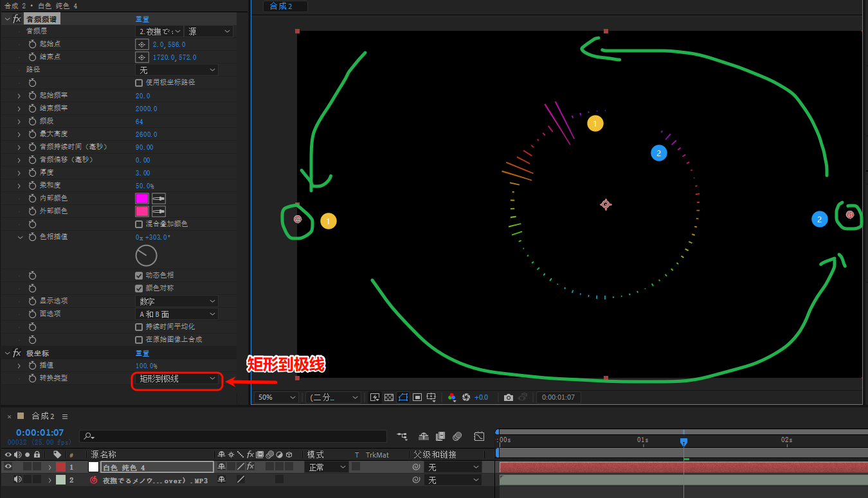The height and width of the screenshot is (498, 868).
Task: Open 显示选项 dropdown showing 数字
Action: [177, 301]
